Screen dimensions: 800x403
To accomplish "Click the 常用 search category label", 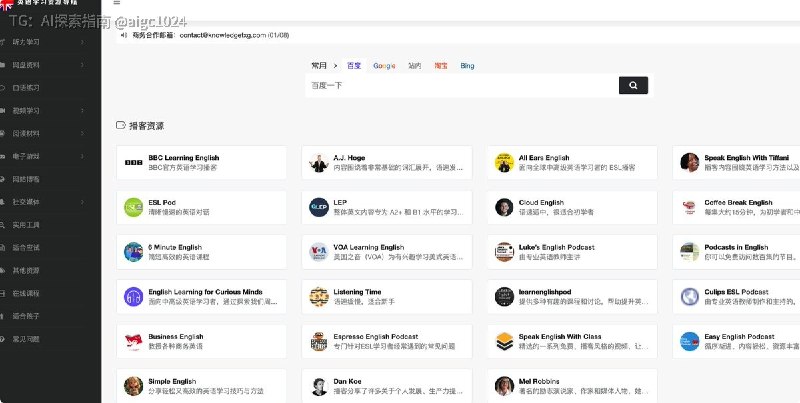I will pos(319,65).
